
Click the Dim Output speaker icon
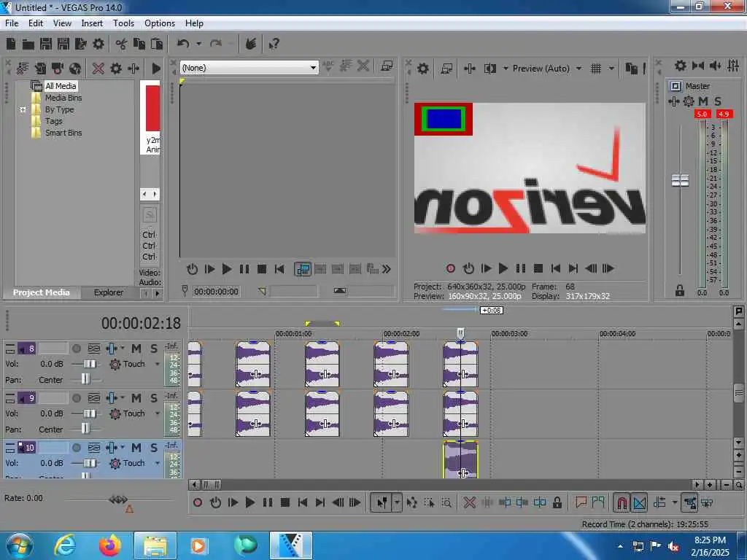(715, 66)
